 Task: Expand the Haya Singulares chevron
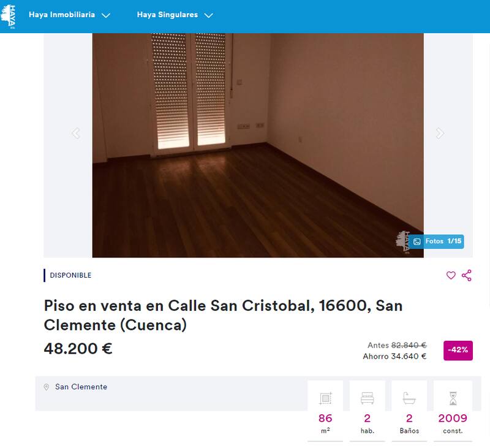click(208, 15)
